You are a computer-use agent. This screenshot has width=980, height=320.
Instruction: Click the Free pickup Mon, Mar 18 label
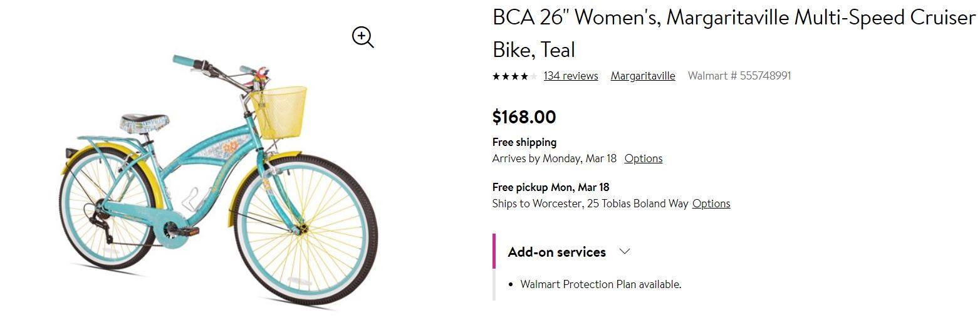pos(551,187)
